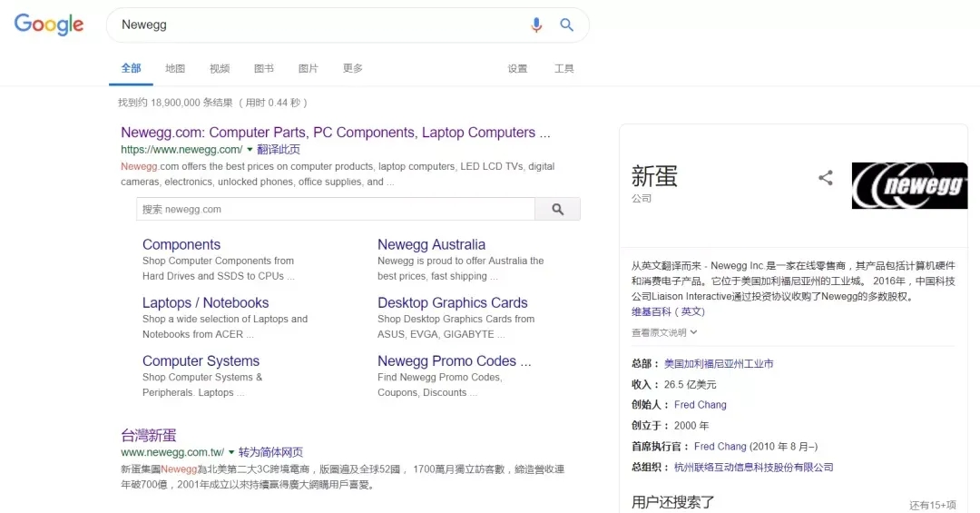Screen dimensions: 980x513
Task: Click the 搜索 newegg.com input field
Action: tap(336, 209)
